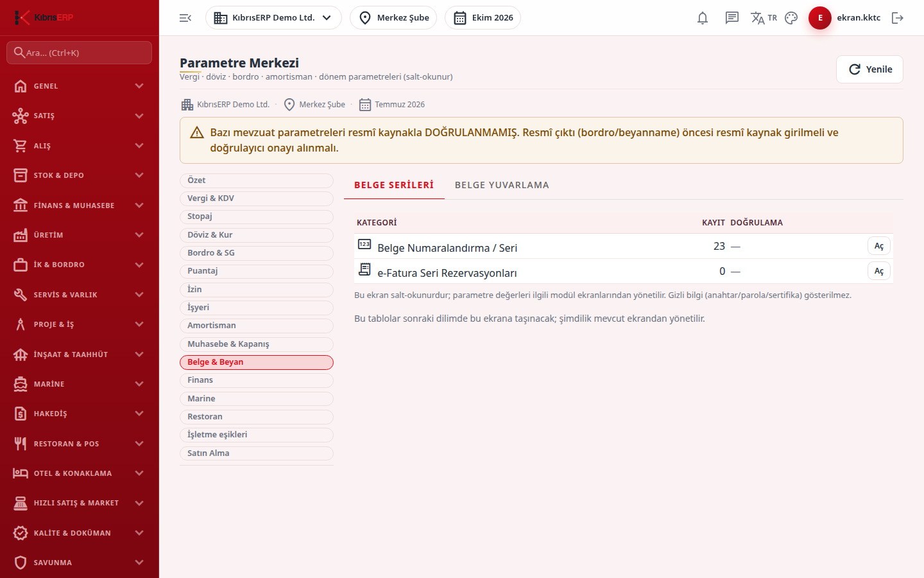
Task: Click the Ekim 2026 period selector
Action: (483, 18)
